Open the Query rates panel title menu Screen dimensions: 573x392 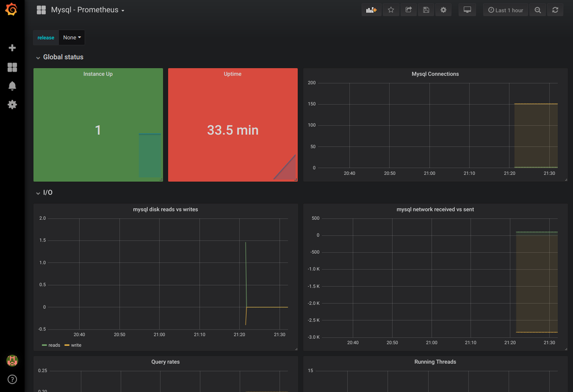165,362
